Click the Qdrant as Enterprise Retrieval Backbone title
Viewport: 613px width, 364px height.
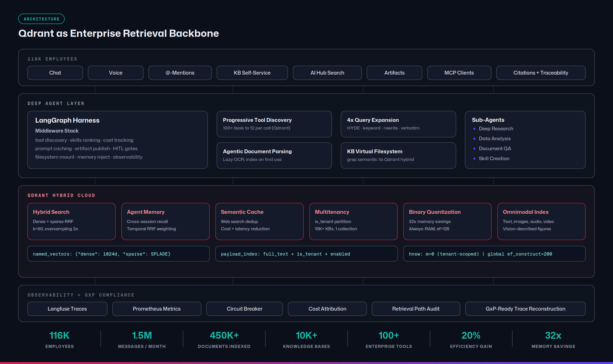coord(119,33)
